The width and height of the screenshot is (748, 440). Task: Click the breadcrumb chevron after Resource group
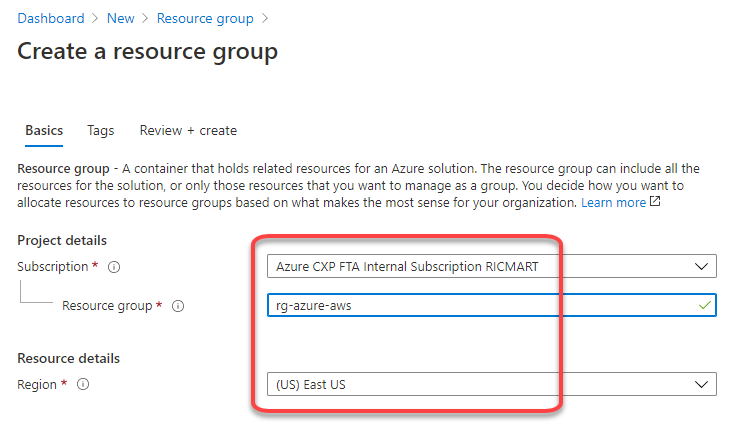click(265, 19)
